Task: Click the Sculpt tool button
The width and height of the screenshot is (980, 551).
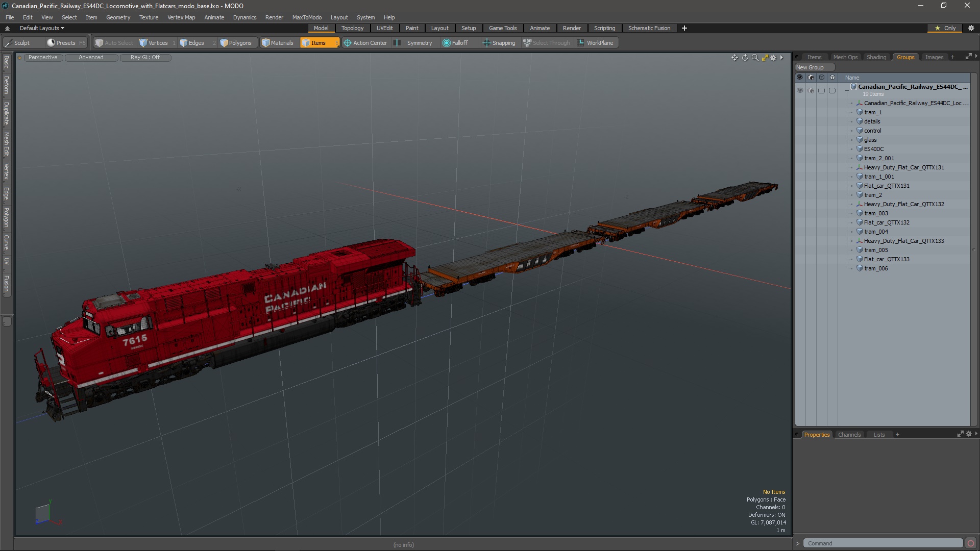Action: pyautogui.click(x=22, y=43)
